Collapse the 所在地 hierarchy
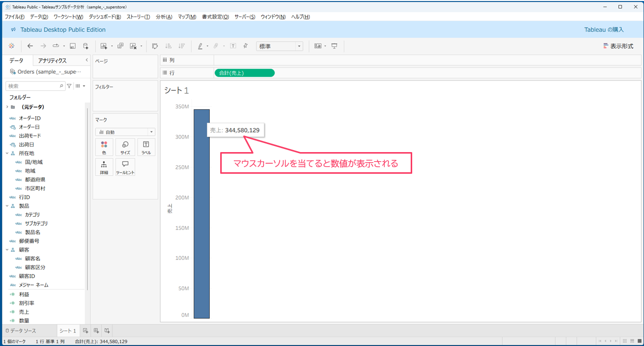The image size is (644, 346). pyautogui.click(x=7, y=153)
